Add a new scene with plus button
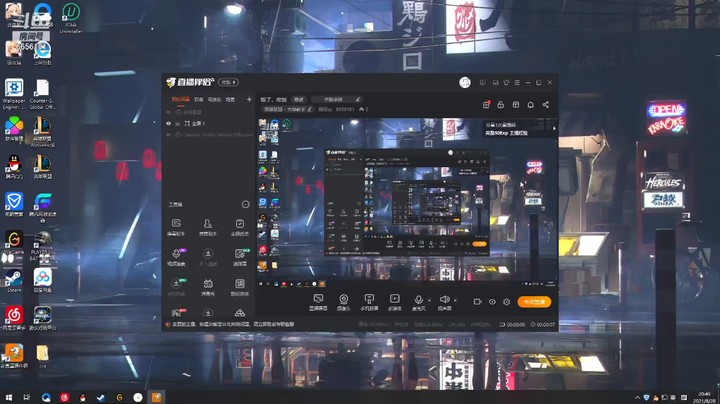720x404 pixels. [249, 99]
